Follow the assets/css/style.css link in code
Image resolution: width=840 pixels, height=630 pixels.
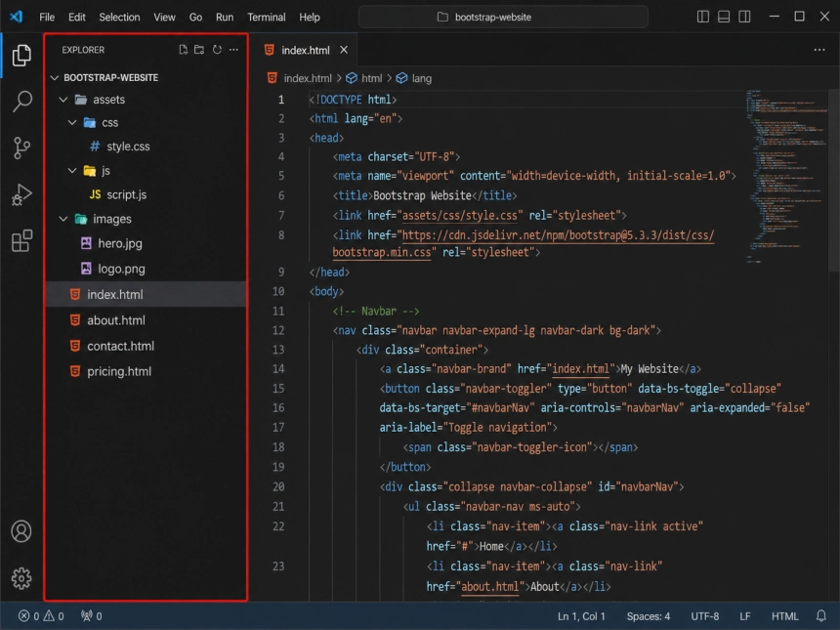(x=460, y=215)
